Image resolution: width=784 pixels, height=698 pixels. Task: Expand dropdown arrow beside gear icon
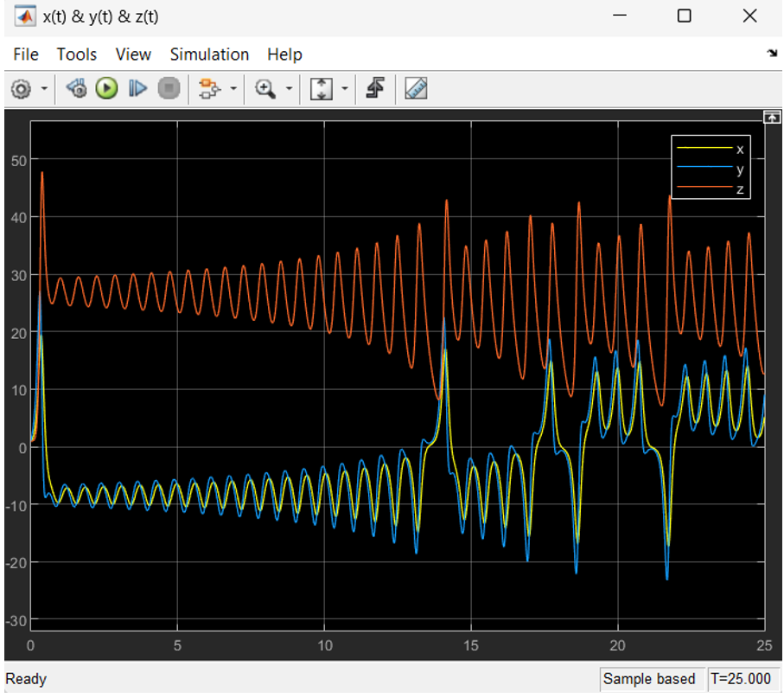(x=43, y=89)
